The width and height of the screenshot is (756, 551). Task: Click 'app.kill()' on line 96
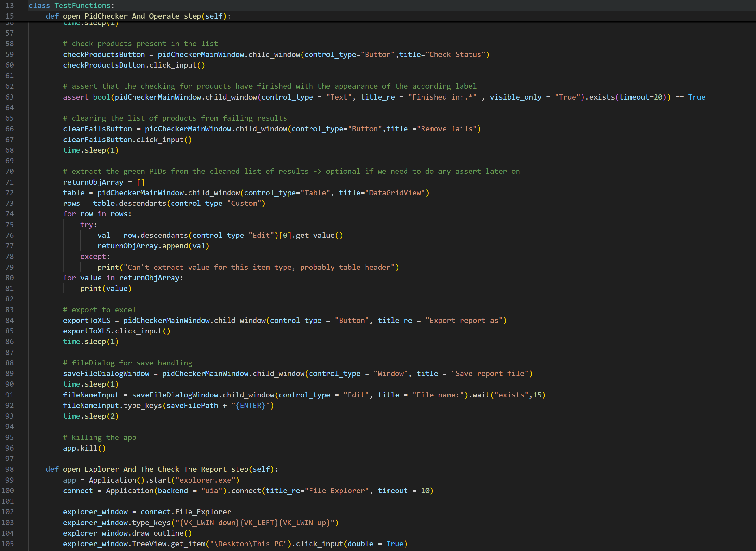84,448
